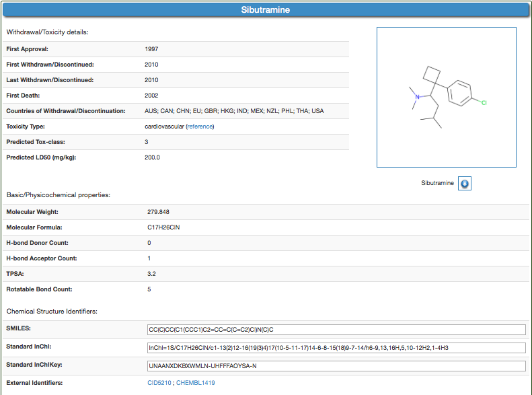Select the Standard InChI text field

coord(336,348)
